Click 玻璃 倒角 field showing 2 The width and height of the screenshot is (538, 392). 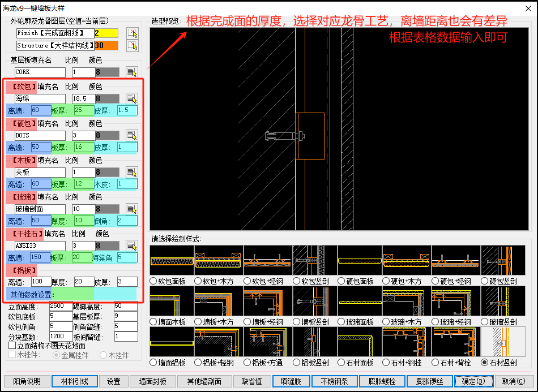pos(127,221)
